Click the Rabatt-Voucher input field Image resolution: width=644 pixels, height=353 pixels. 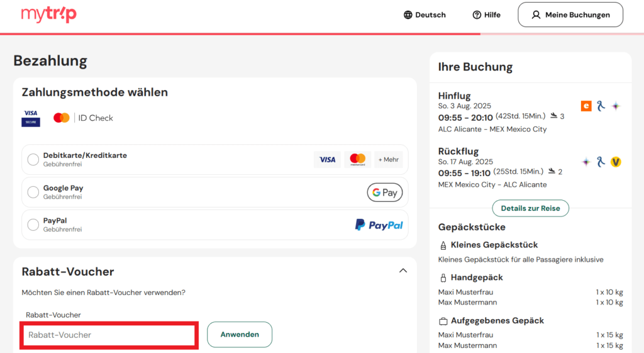click(x=109, y=335)
